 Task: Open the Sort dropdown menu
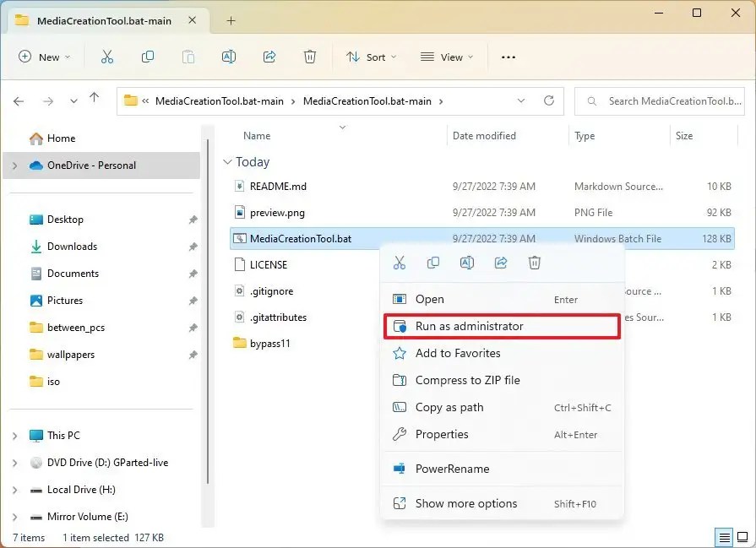(x=372, y=57)
